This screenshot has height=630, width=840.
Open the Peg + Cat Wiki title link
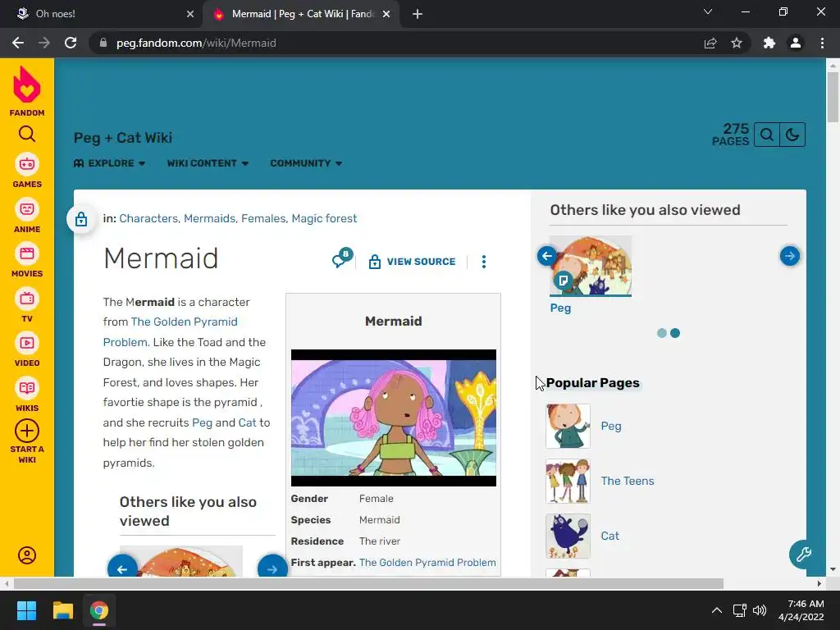pyautogui.click(x=123, y=138)
